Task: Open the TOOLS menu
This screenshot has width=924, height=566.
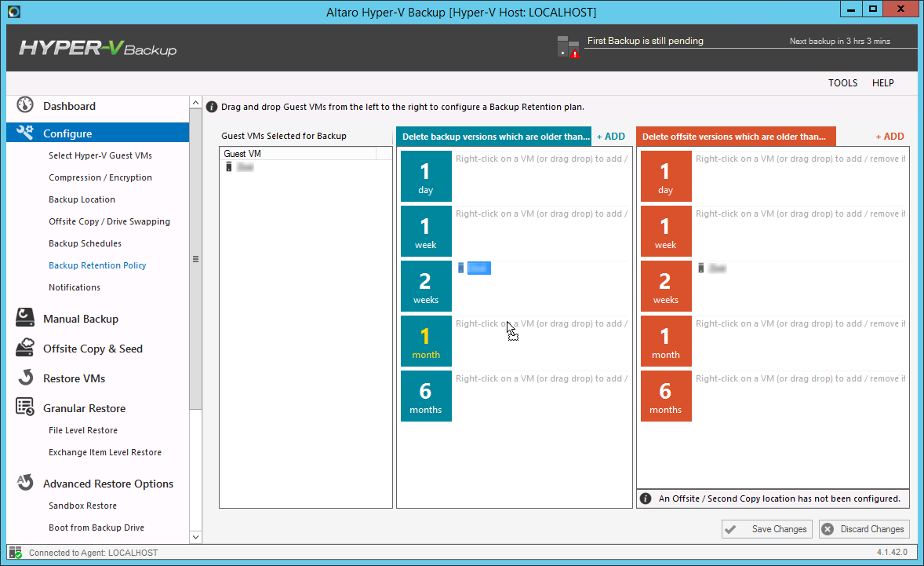Action: pyautogui.click(x=842, y=83)
